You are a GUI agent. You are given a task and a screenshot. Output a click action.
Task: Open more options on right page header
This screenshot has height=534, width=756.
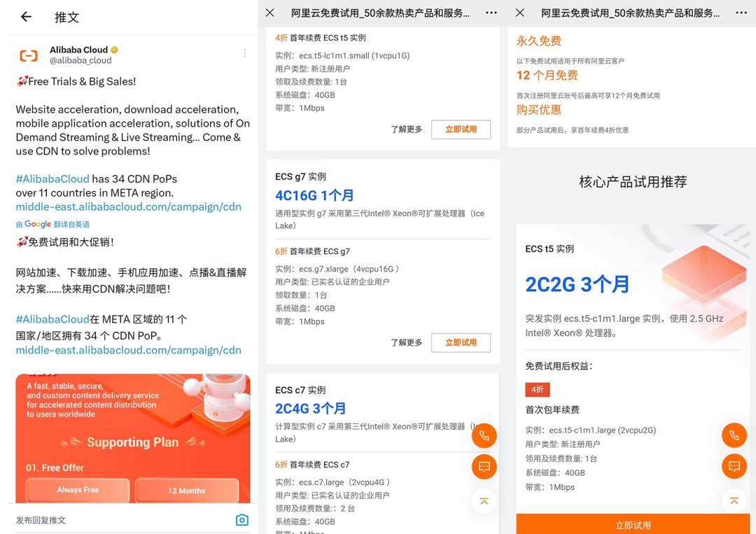point(741,13)
